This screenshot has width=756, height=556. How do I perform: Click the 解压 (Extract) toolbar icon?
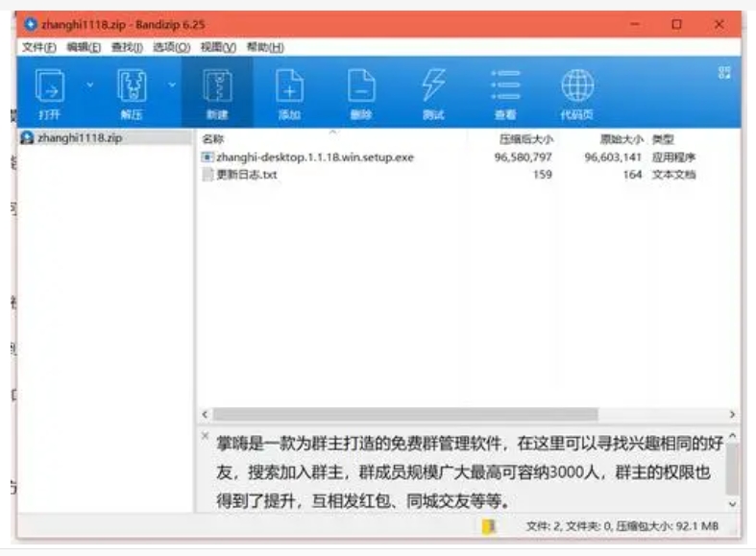(x=132, y=93)
